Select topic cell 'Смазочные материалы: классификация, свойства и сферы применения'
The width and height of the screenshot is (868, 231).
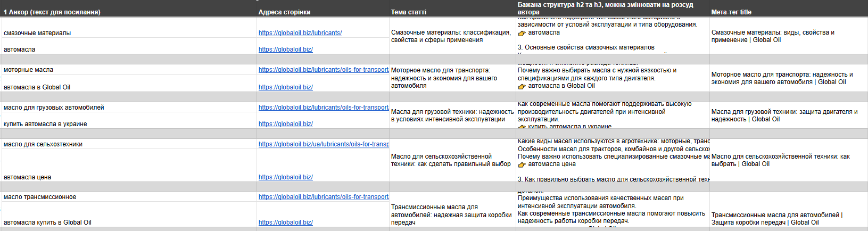453,36
